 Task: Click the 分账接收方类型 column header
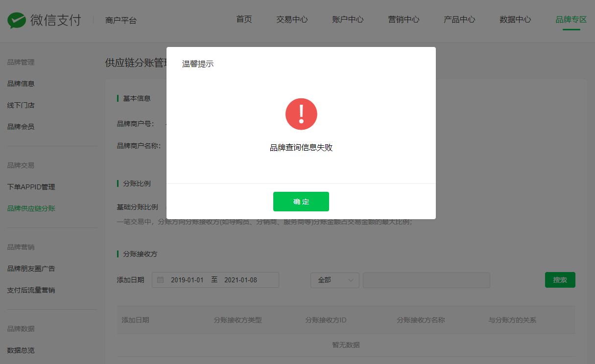(x=238, y=320)
